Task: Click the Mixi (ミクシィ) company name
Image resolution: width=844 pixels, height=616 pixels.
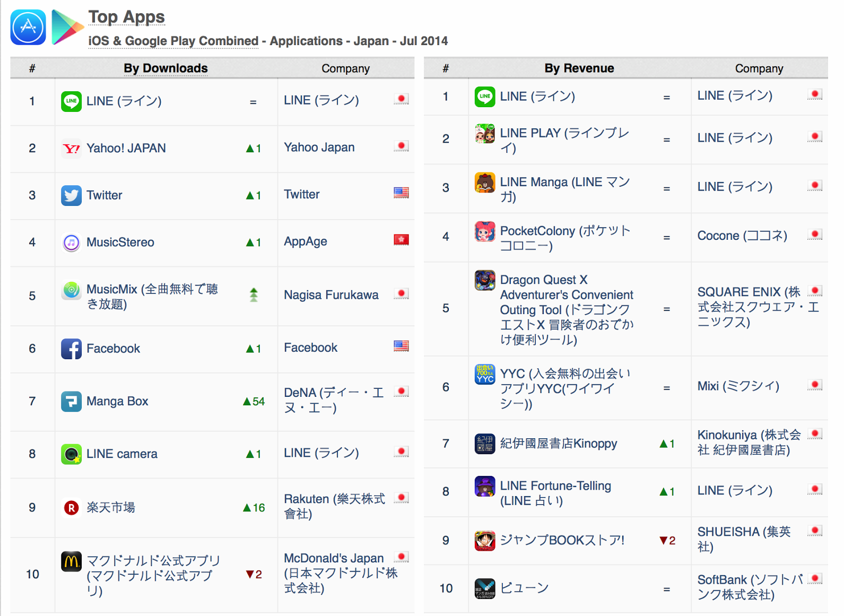Action: 738,386
